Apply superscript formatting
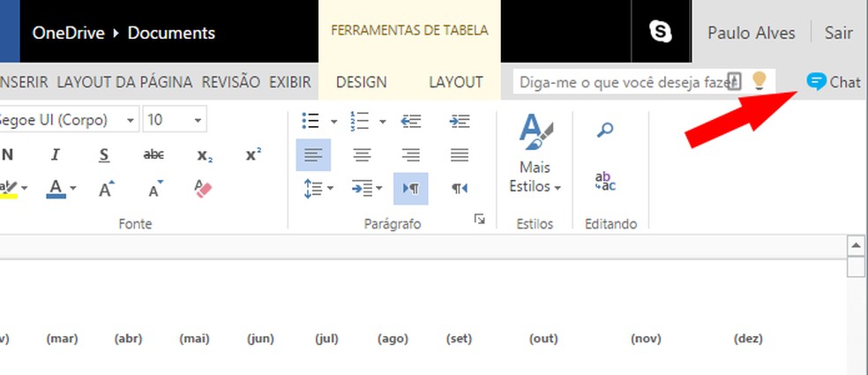Screen dimensions: 868x375 pos(253,155)
